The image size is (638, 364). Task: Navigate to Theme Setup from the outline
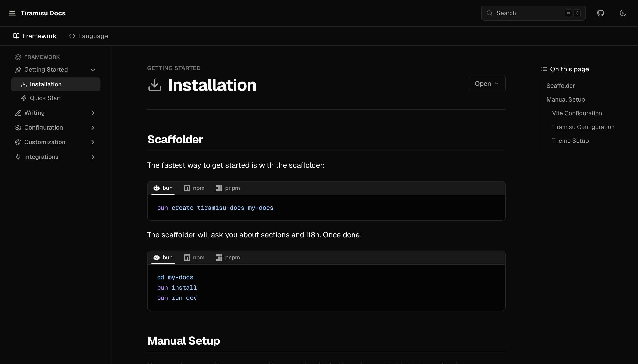point(570,141)
